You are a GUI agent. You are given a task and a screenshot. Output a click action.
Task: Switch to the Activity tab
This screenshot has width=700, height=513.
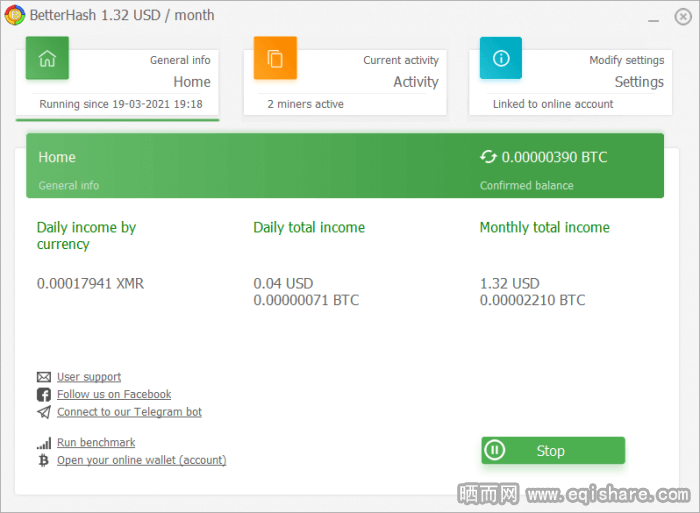(x=415, y=82)
